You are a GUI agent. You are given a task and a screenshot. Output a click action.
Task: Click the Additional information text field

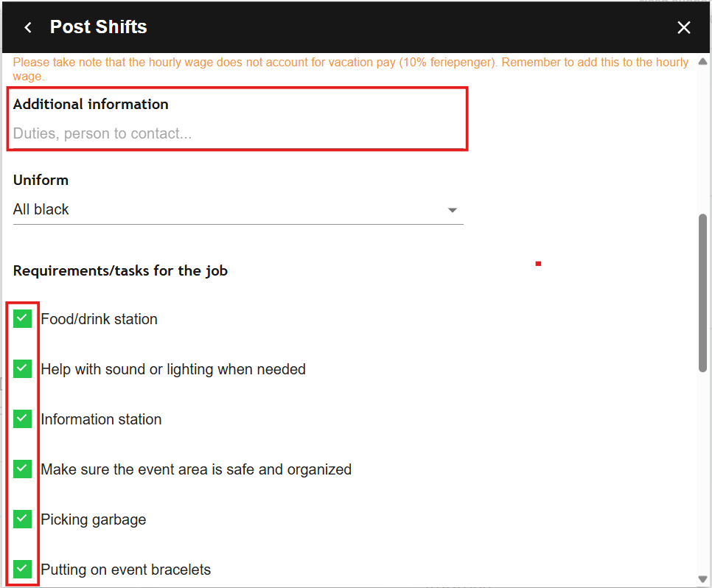(236, 134)
